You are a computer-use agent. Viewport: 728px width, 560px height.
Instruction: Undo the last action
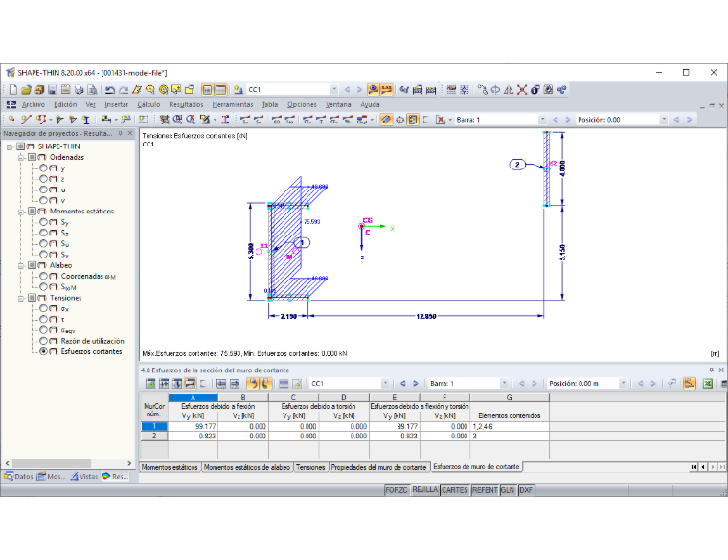click(110, 90)
